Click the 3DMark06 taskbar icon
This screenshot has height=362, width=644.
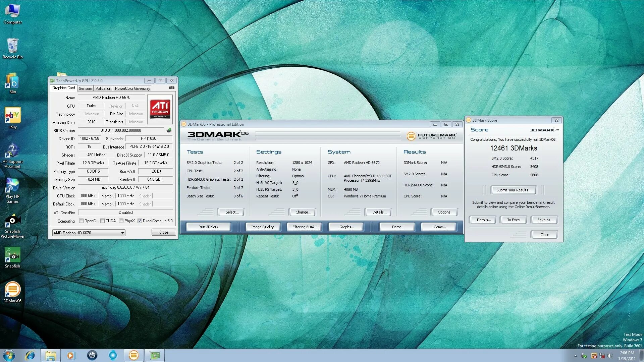coord(133,355)
